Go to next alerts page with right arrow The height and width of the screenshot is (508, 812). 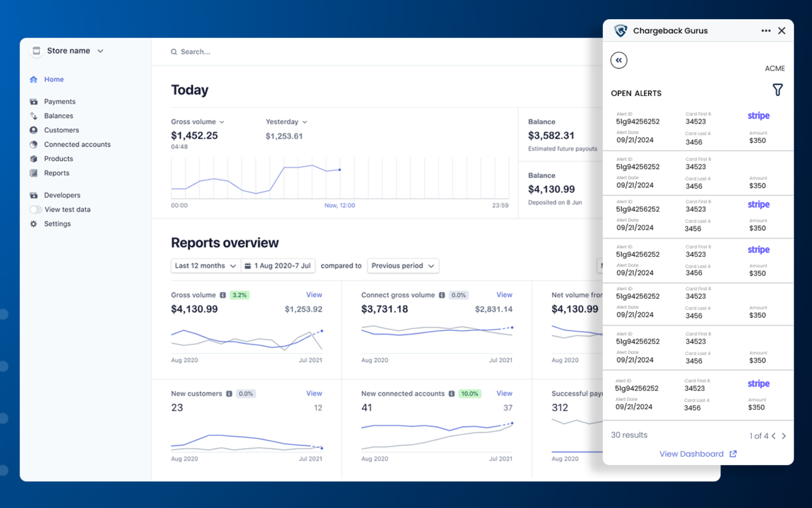pyautogui.click(x=784, y=436)
